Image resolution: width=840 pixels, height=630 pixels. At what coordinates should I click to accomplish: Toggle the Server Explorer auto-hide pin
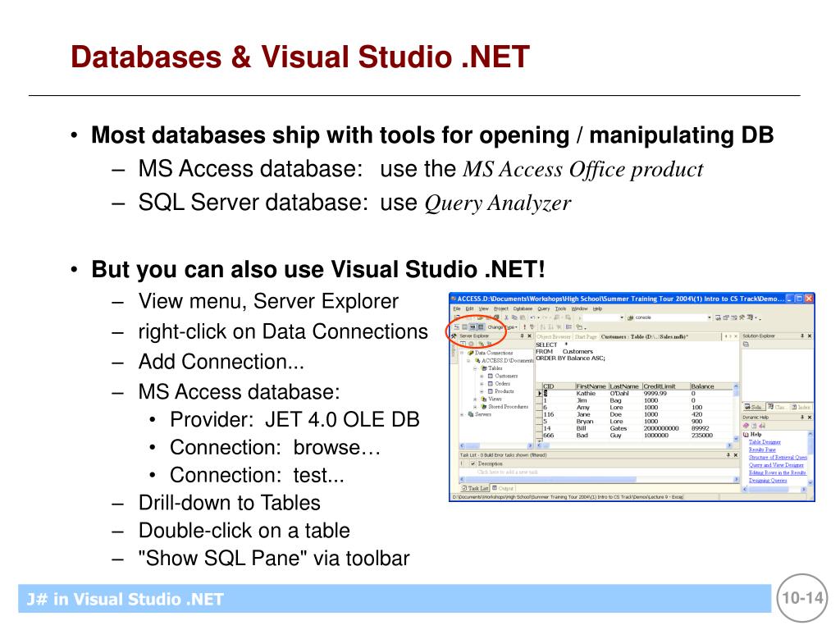[x=522, y=336]
